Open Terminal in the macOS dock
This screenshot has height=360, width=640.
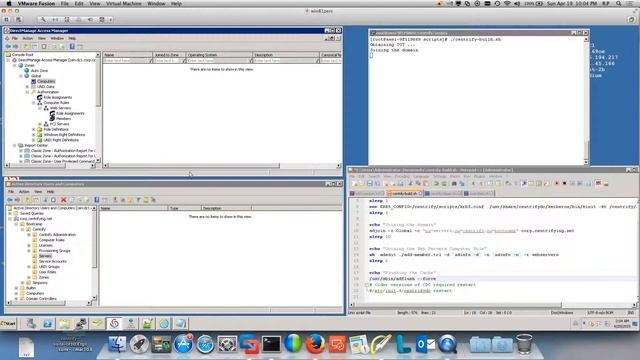[x=271, y=344]
